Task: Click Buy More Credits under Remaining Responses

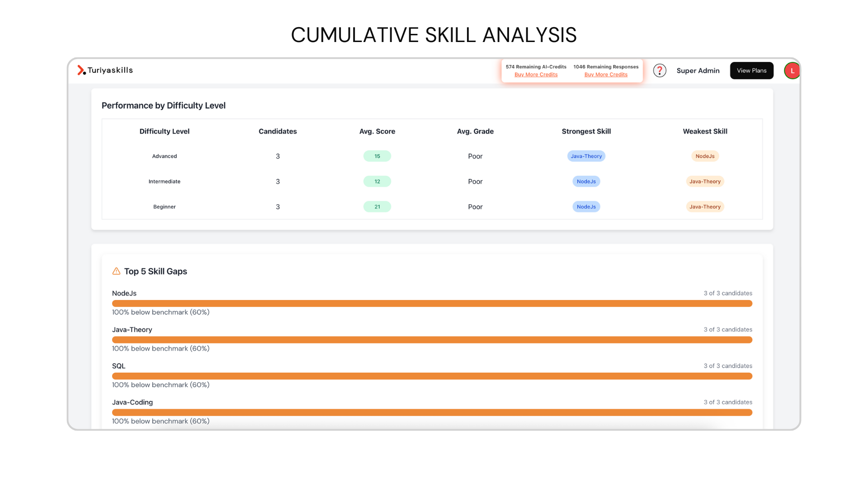Action: 606,75
